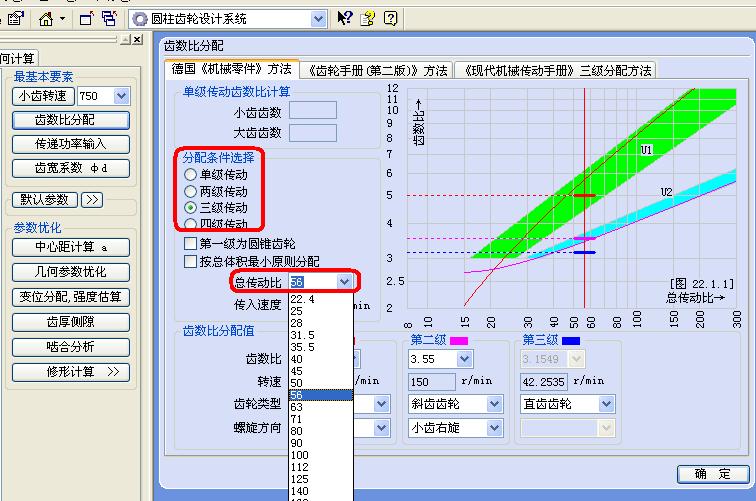Choose 140 in the ratio list

point(321,491)
